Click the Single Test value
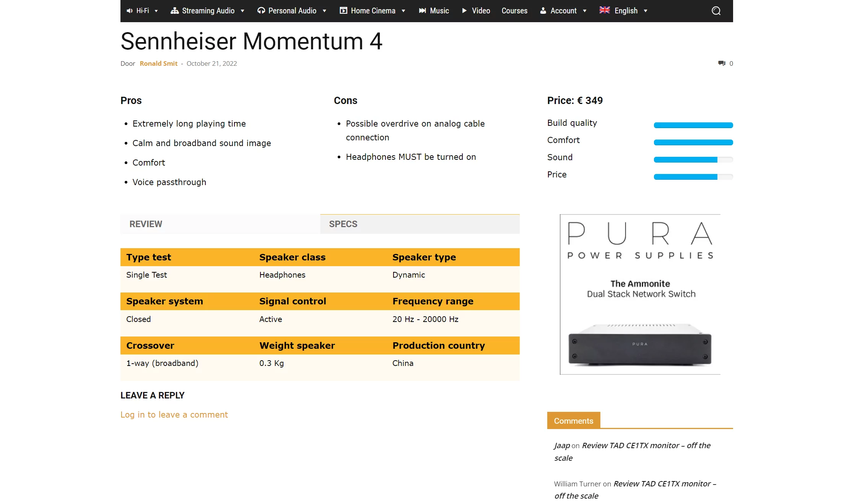 point(146,275)
